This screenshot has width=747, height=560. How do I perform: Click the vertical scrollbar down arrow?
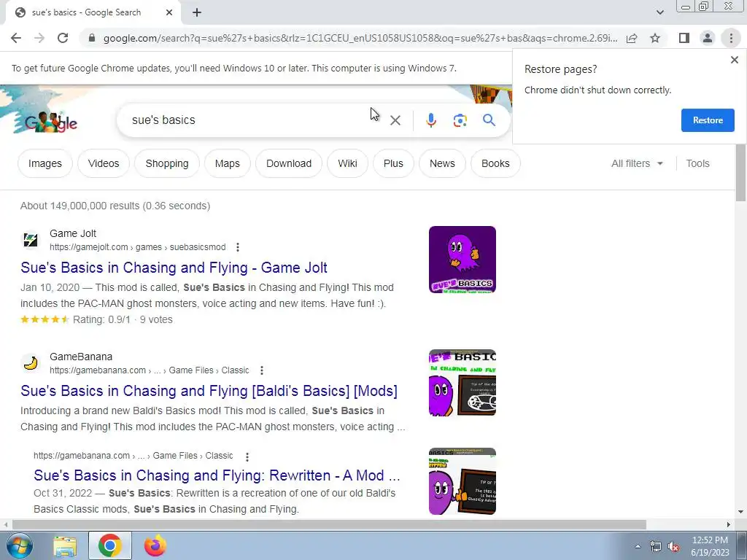[740, 513]
